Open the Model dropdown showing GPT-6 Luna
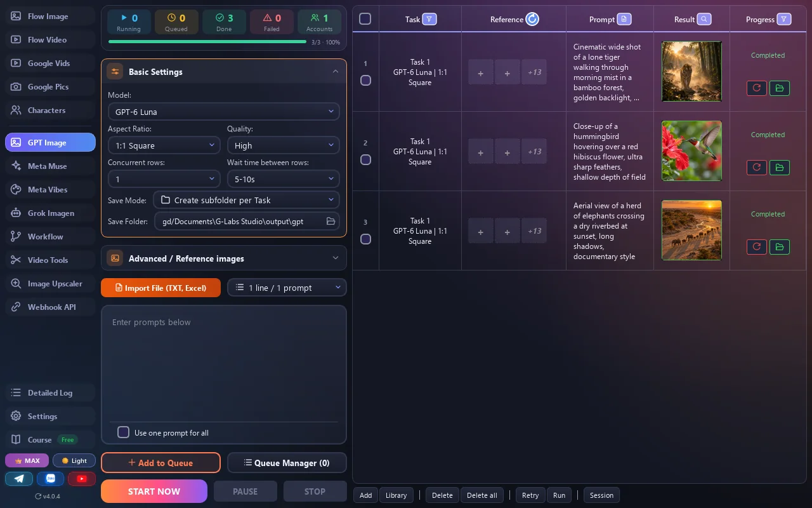This screenshot has width=812, height=508. click(223, 112)
